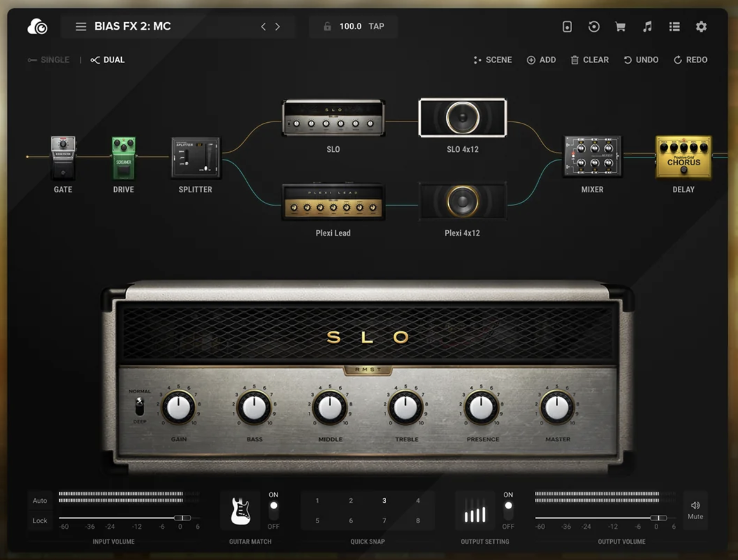Enable input volume Lock
This screenshot has width=738, height=560.
(x=40, y=521)
